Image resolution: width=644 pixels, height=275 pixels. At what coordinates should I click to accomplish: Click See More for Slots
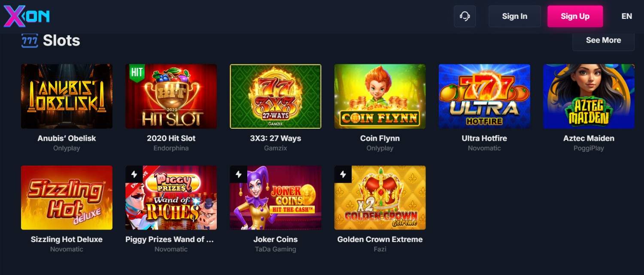[603, 40]
